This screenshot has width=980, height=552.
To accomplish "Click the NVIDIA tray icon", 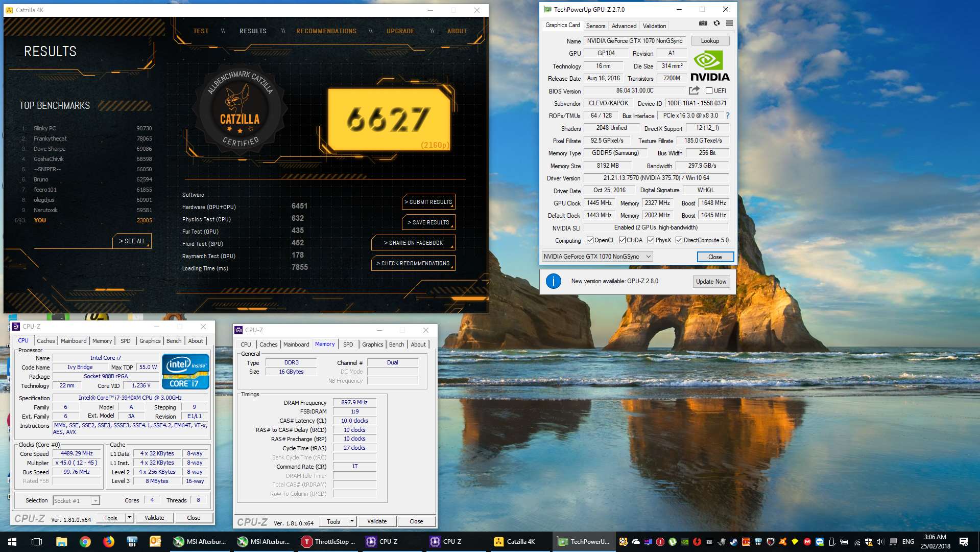I will coord(685,542).
